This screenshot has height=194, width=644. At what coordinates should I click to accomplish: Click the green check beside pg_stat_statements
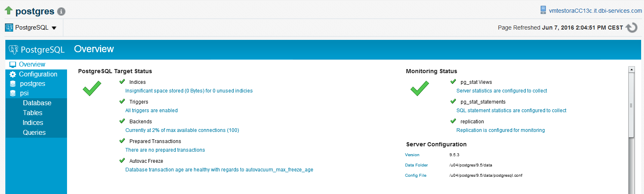(453, 101)
